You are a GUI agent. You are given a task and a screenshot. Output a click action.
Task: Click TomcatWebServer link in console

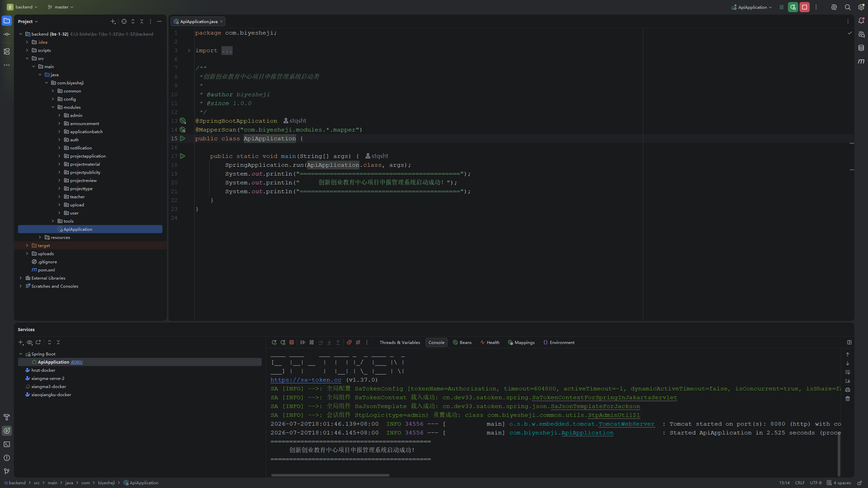click(627, 424)
